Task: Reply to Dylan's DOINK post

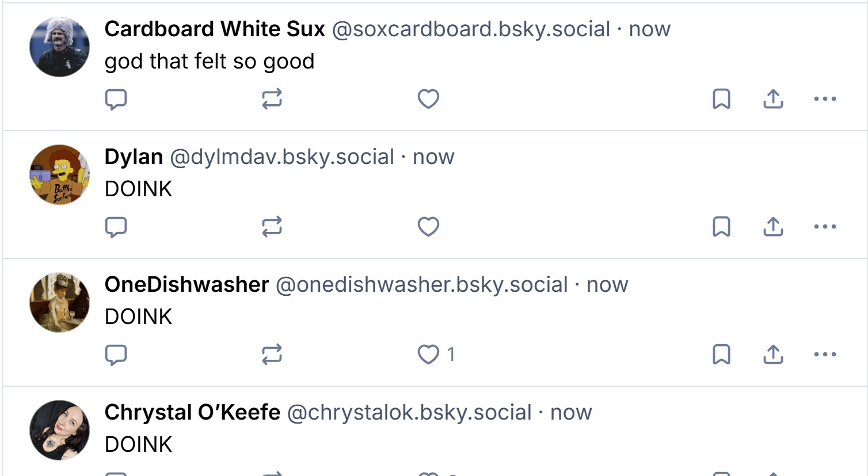Action: 116,227
